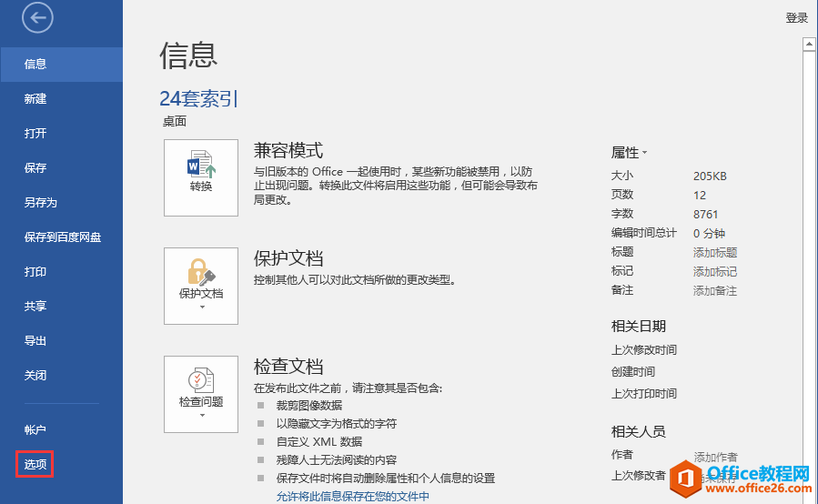Screen dimensions: 818x504
Task: Select 保存到百度网盘 menu item
Action: tap(63, 237)
